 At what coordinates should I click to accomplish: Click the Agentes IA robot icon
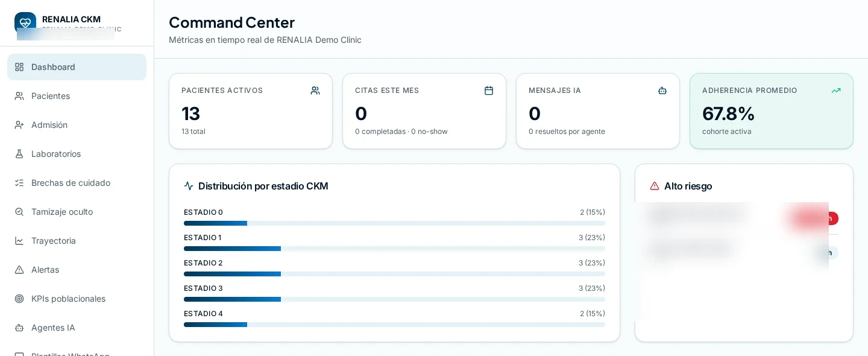[x=19, y=328]
